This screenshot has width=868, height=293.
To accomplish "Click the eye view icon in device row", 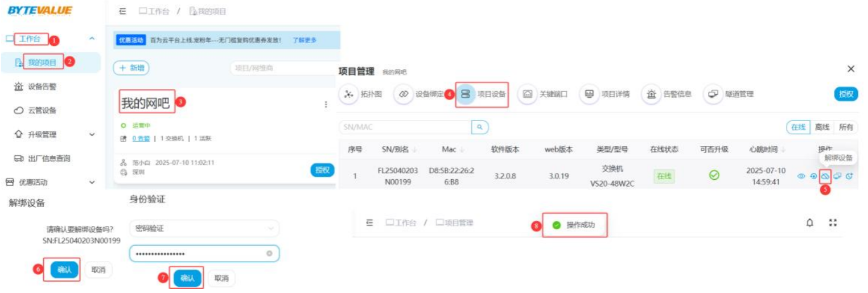I will click(x=801, y=176).
